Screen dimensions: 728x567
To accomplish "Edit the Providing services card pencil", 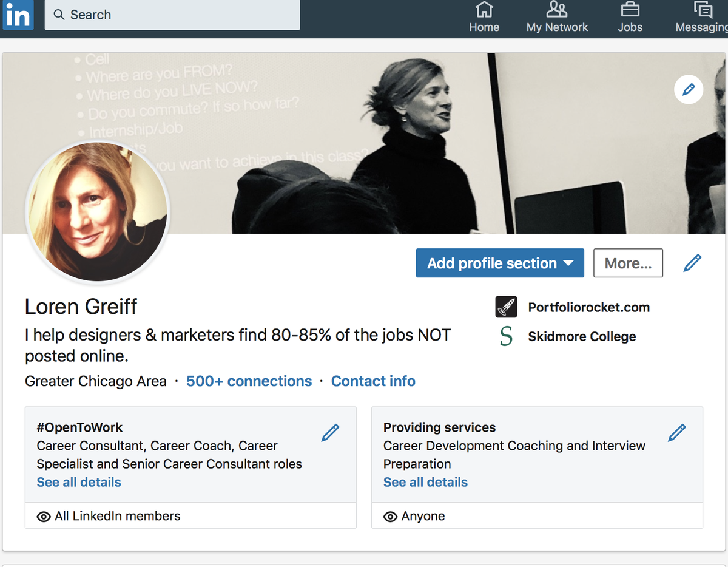I will (677, 433).
